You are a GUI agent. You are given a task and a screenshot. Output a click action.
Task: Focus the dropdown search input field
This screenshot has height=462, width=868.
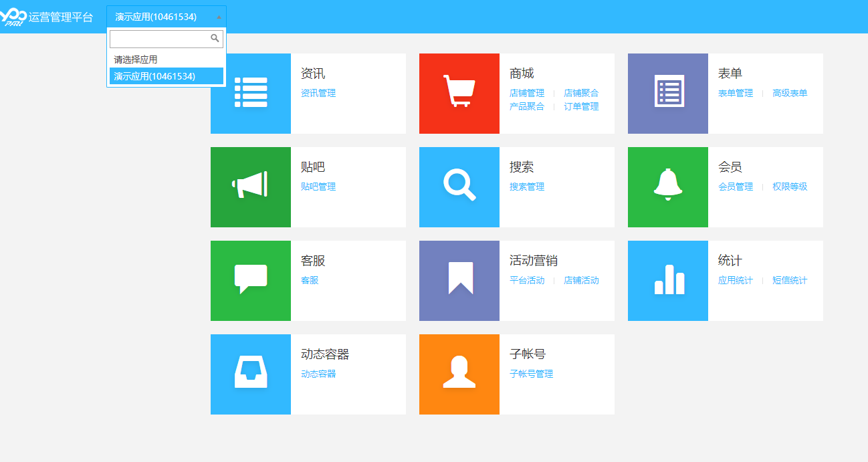[160, 39]
